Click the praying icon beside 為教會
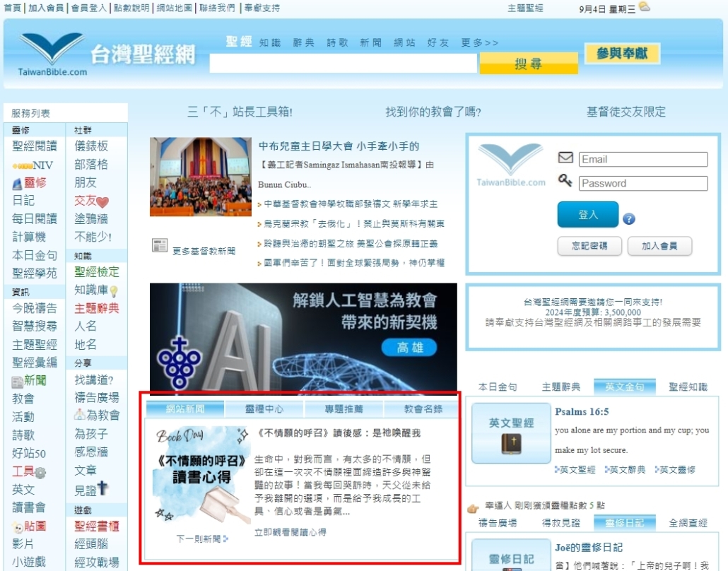This screenshot has height=571, width=728. click(80, 414)
